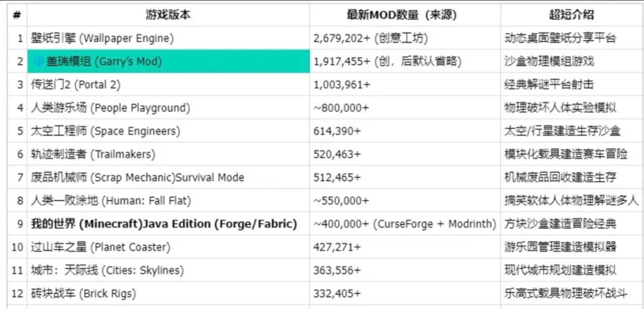Click the 游戏版本 column header
The height and width of the screenshot is (309, 644).
[168, 15]
